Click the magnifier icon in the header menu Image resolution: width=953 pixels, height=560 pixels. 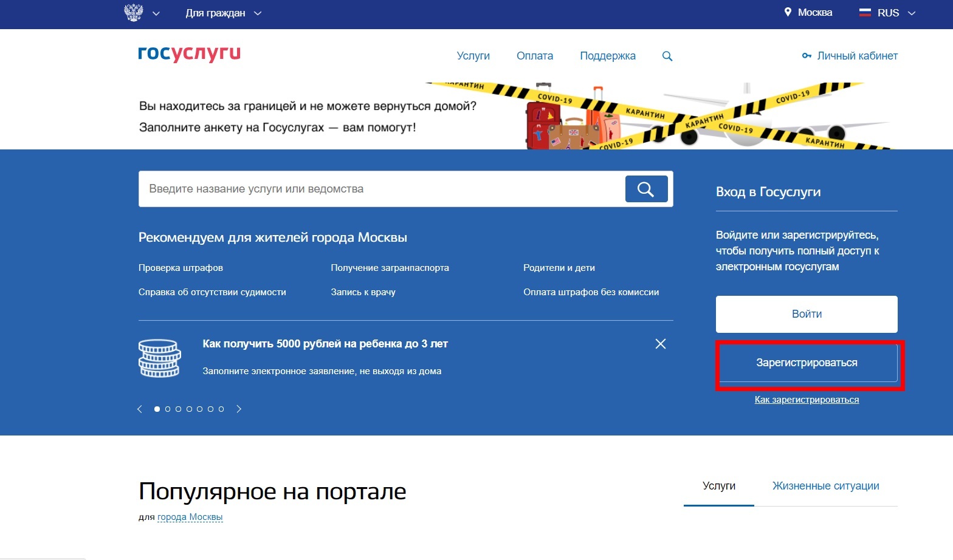[x=667, y=56]
